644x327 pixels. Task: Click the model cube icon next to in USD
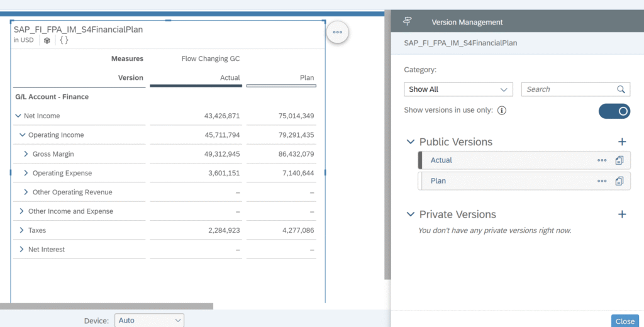47,40
